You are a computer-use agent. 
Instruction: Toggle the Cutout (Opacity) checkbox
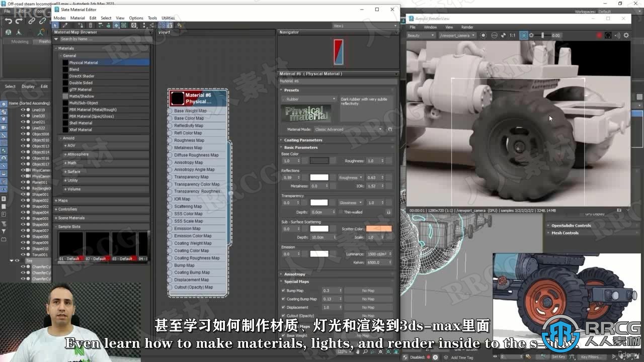(283, 316)
